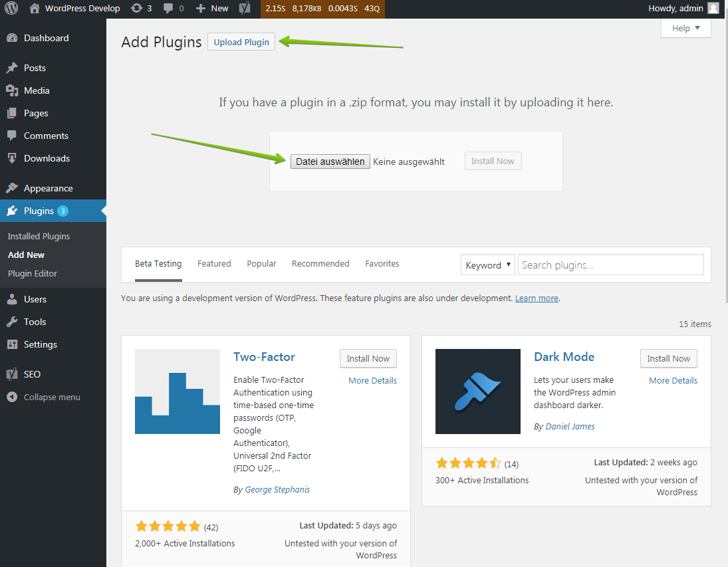728x567 pixels.
Task: Open author George Stephanis link
Action: coord(277,489)
